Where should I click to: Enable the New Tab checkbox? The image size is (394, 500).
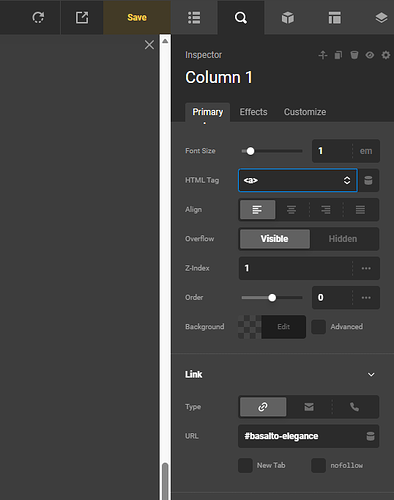[245, 466]
